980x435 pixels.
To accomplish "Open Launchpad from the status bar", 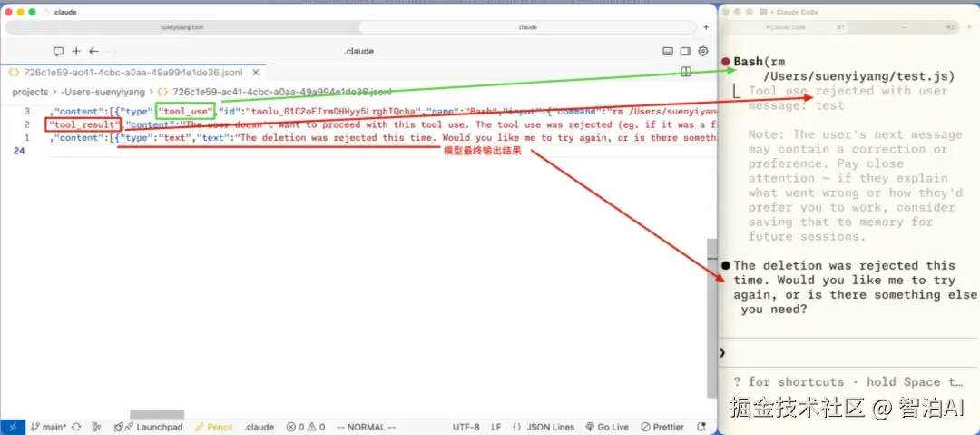I will [148, 427].
